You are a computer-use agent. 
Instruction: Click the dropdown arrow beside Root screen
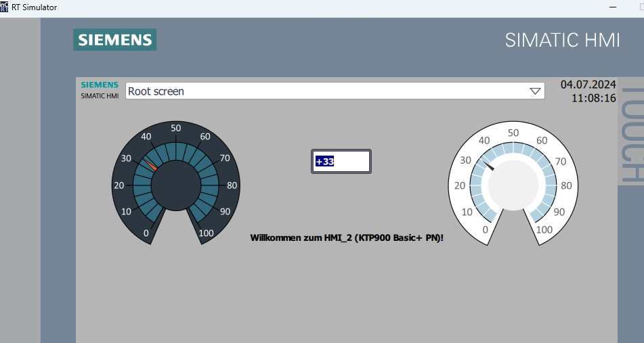535,91
